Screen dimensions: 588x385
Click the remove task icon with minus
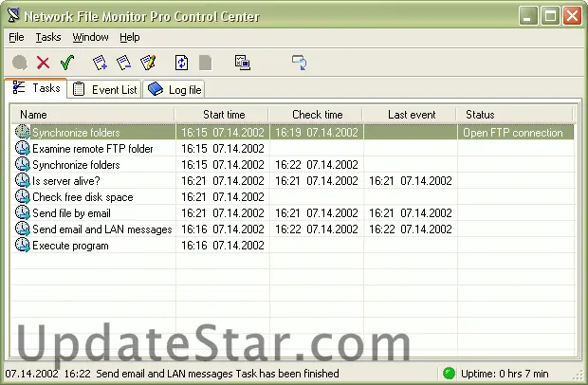(x=123, y=63)
